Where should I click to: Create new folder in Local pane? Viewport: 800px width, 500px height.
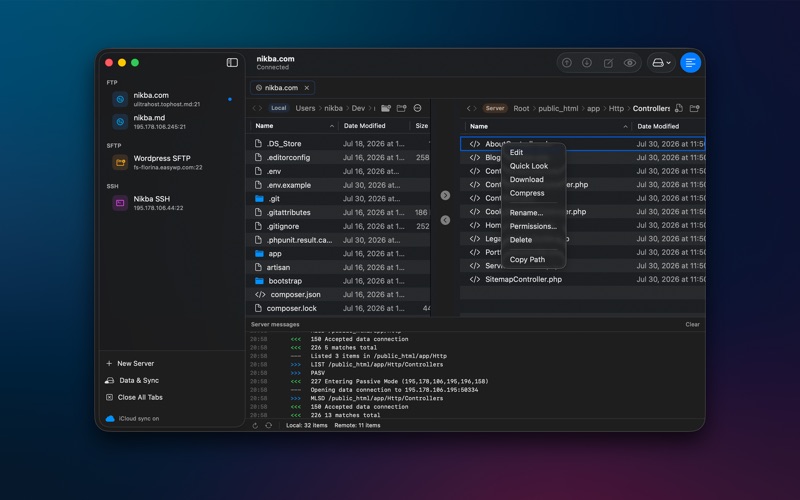(402, 108)
